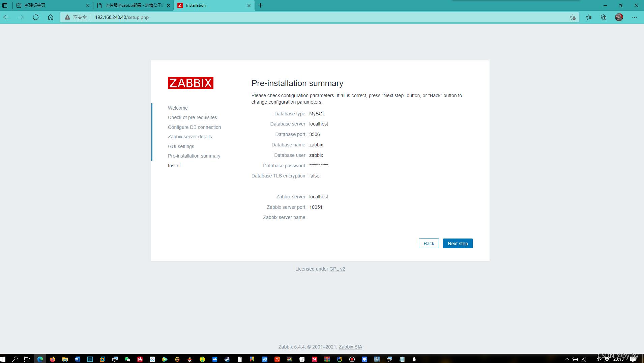Viewport: 644px width, 363px height.
Task: Open Photoshop from taskbar
Action: click(90, 359)
